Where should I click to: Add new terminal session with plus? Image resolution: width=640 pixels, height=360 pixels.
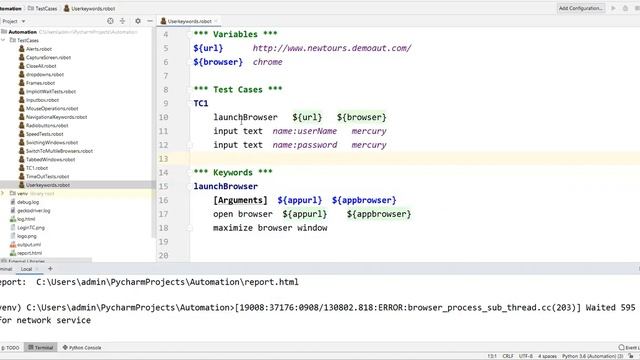point(50,269)
